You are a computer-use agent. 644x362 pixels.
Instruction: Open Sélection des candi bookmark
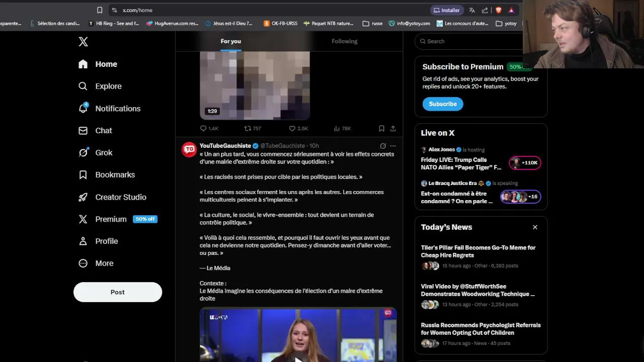pyautogui.click(x=54, y=23)
